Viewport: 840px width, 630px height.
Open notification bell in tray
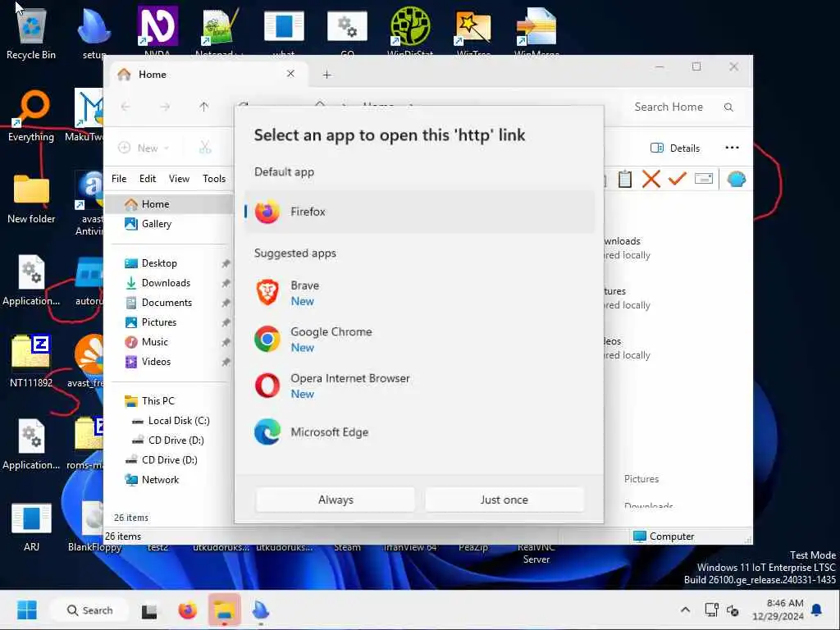817,609
